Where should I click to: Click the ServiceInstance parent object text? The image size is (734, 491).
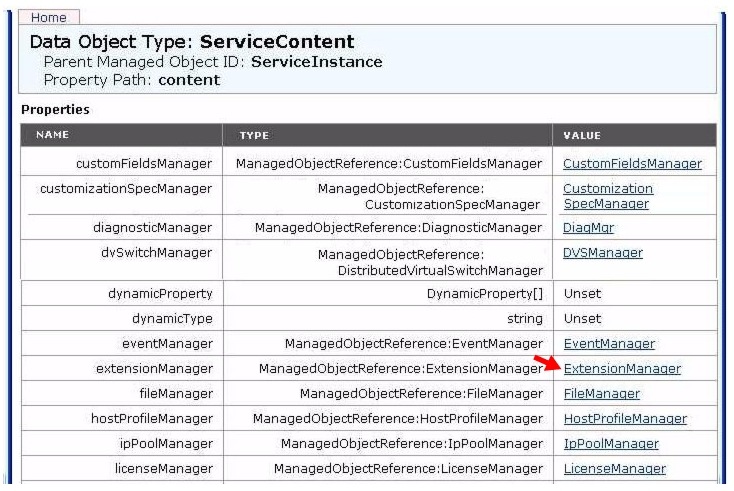pyautogui.click(x=316, y=62)
